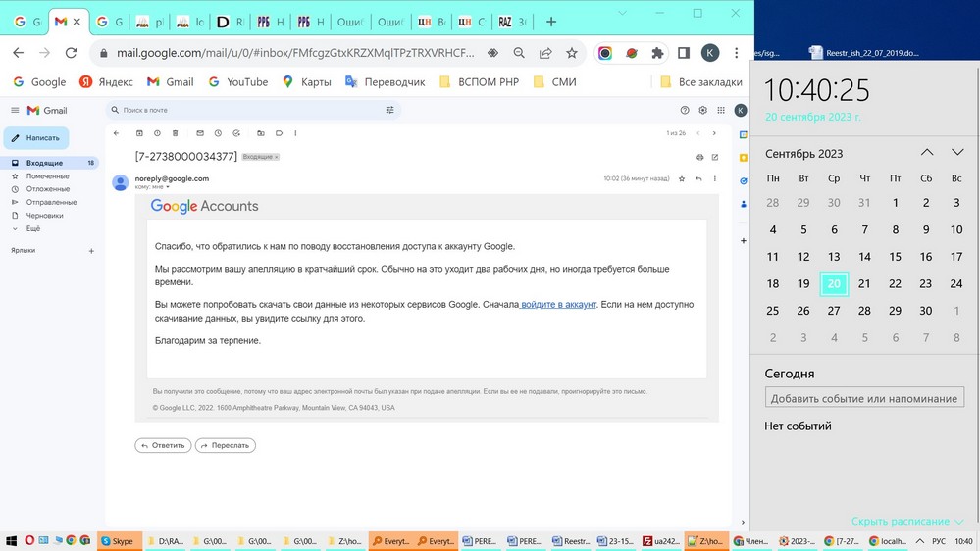Screen dimensions: 980x551
Task: Open the YouTube bookmark
Action: [x=238, y=82]
